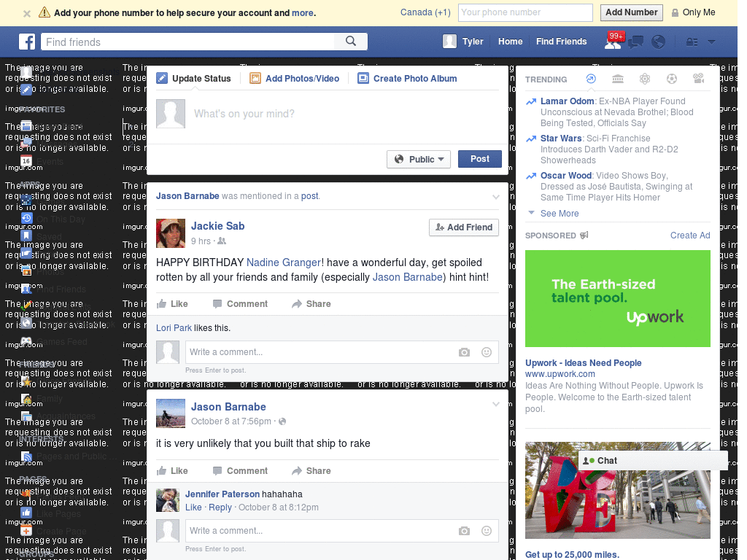The width and height of the screenshot is (747, 560).
Task: Open Events calendar icon showing 16
Action: pos(26,161)
